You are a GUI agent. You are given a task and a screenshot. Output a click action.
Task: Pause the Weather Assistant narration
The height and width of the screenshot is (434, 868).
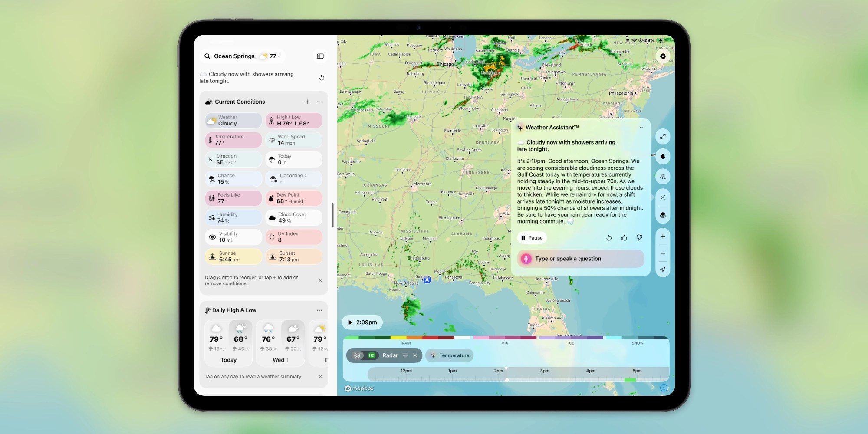pos(532,238)
